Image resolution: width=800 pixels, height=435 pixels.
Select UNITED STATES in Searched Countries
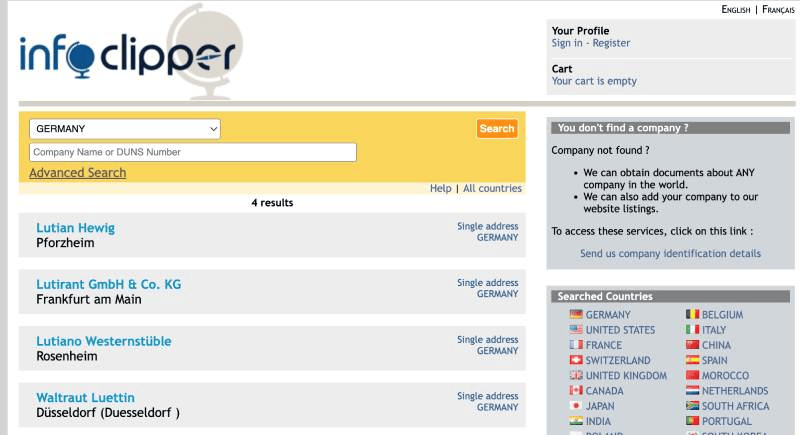point(620,330)
